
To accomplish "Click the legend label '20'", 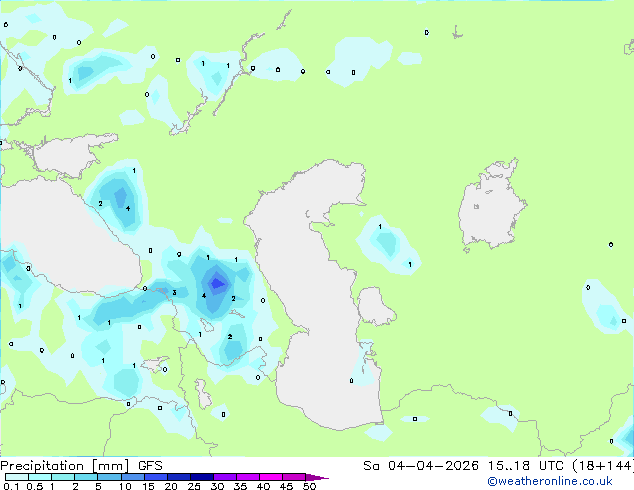I will (171, 486).
